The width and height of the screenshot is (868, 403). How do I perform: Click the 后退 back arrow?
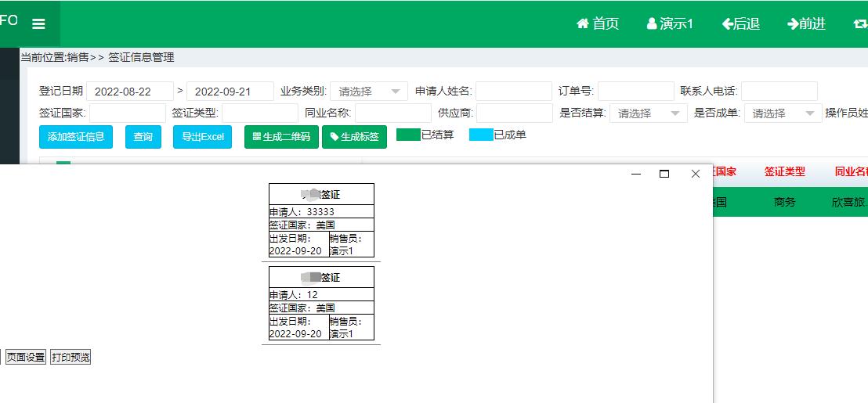(741, 24)
